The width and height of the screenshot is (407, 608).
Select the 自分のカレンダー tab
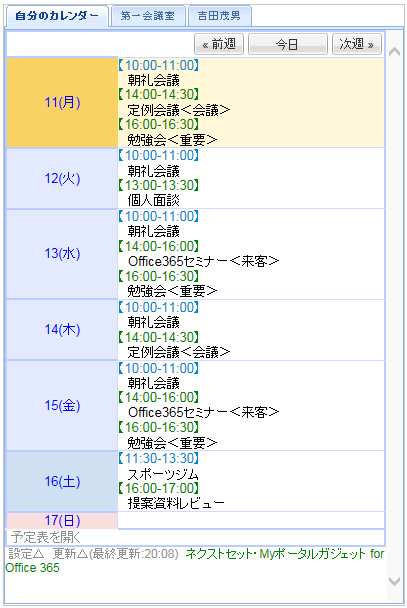[x=57, y=16]
